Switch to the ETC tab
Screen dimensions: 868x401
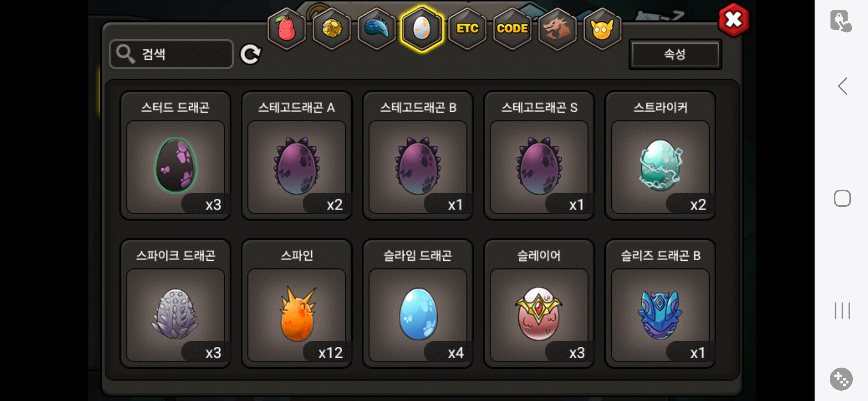point(467,29)
